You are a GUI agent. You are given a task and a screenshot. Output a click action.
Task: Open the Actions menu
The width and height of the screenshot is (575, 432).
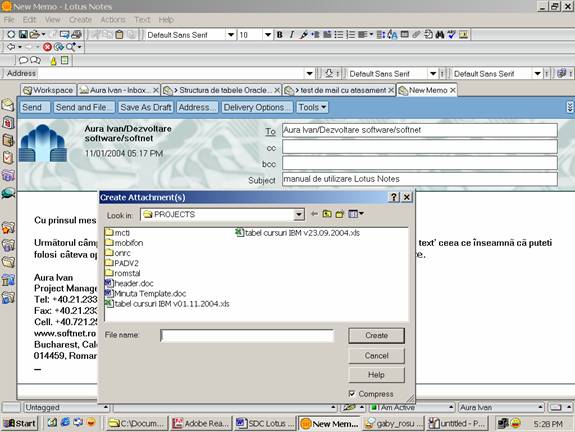pos(113,20)
